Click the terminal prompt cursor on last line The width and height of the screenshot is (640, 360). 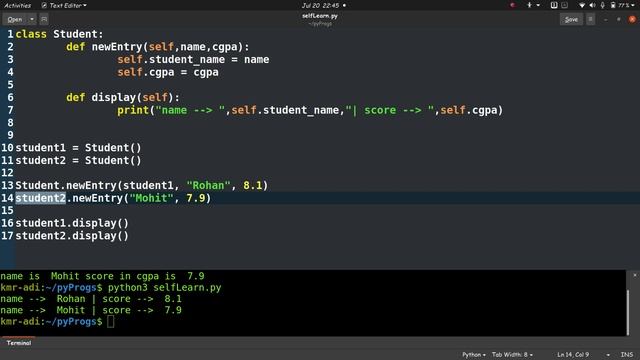pos(111,322)
